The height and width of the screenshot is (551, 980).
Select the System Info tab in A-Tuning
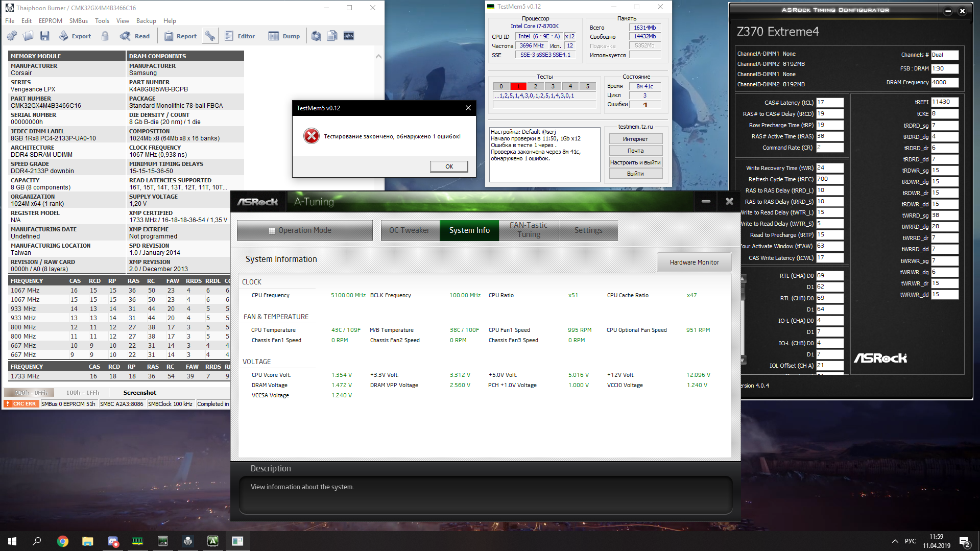pyautogui.click(x=469, y=230)
